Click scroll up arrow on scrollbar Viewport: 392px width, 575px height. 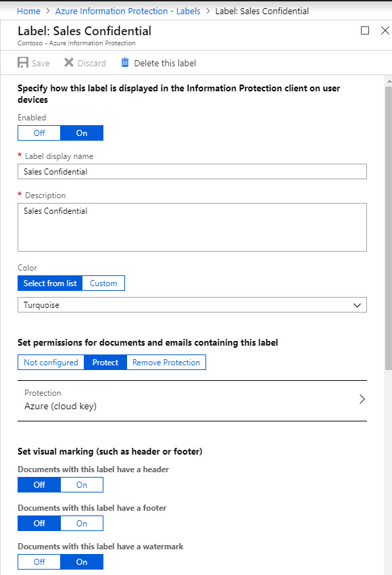point(389,81)
